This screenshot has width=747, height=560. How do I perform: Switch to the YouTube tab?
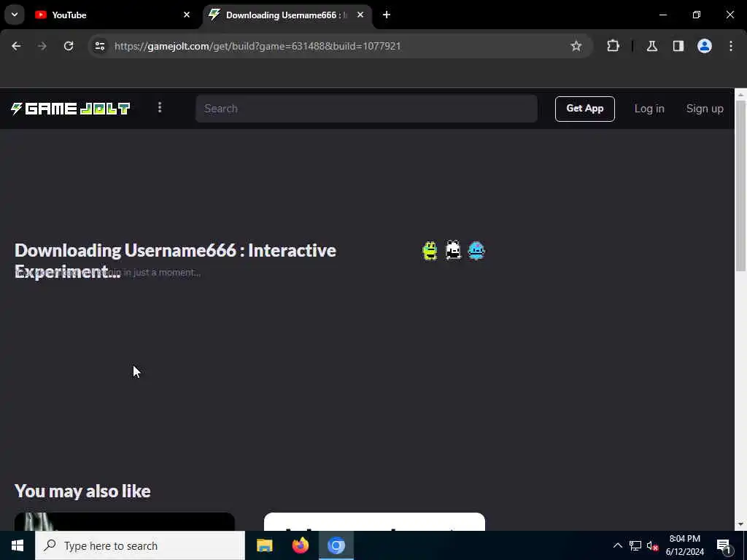tap(113, 15)
